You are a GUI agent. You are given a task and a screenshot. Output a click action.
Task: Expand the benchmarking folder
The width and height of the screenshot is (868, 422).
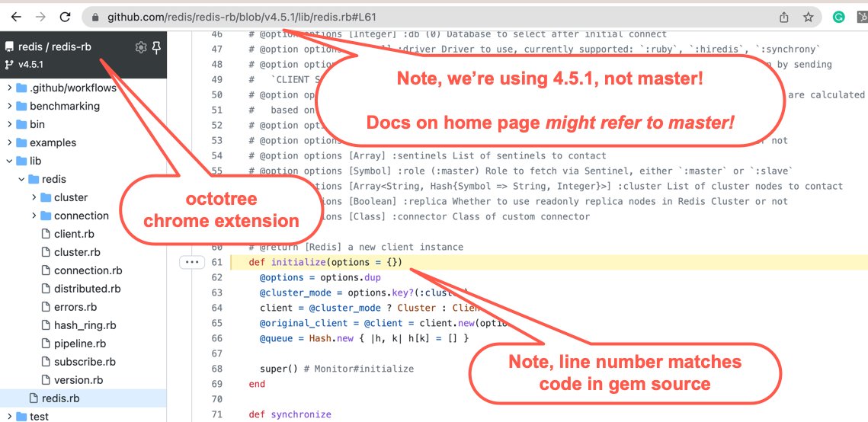pos(9,106)
